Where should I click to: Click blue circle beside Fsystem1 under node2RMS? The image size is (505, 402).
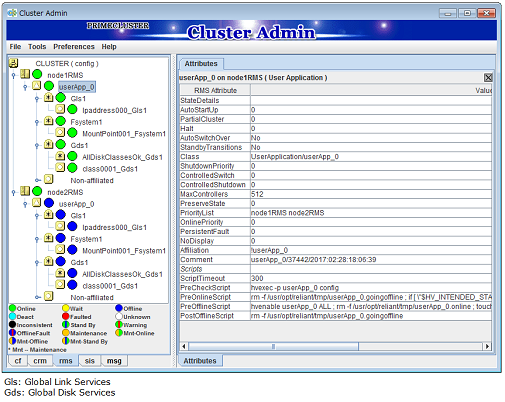[x=61, y=238]
